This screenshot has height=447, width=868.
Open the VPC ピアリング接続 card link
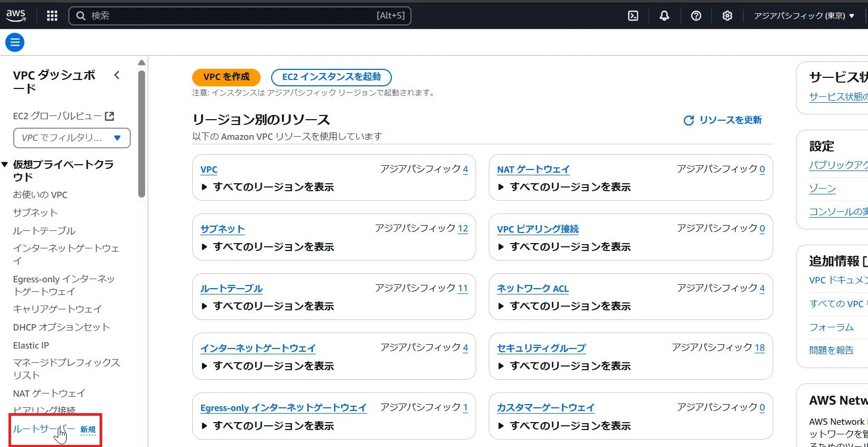pos(538,229)
